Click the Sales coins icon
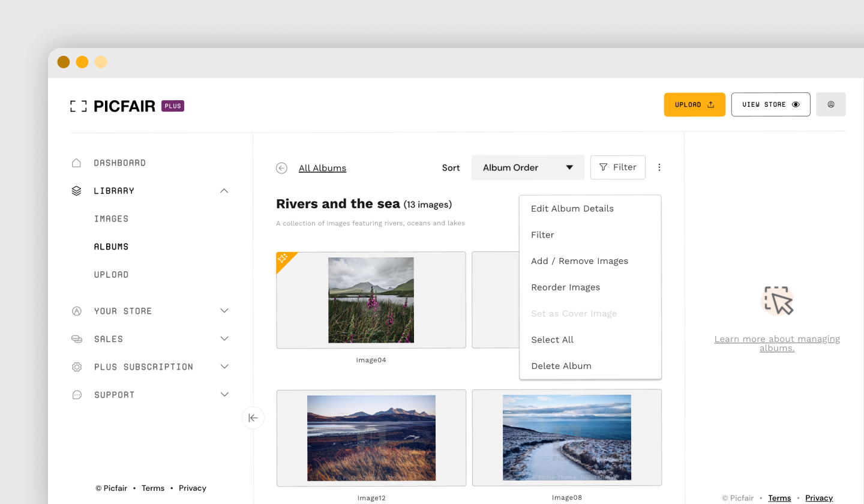This screenshot has width=864, height=504. click(x=76, y=339)
